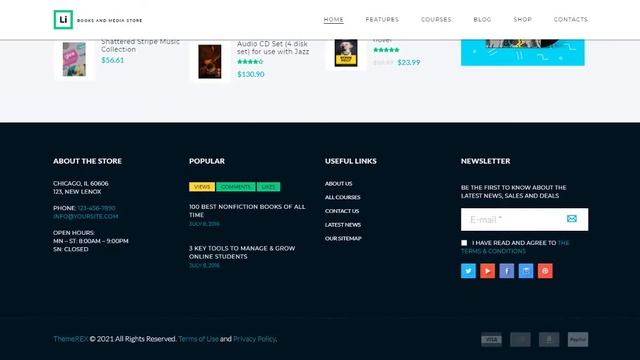This screenshot has width=640, height=360.
Task: Click the cyan promotional banner image
Action: [x=522, y=52]
